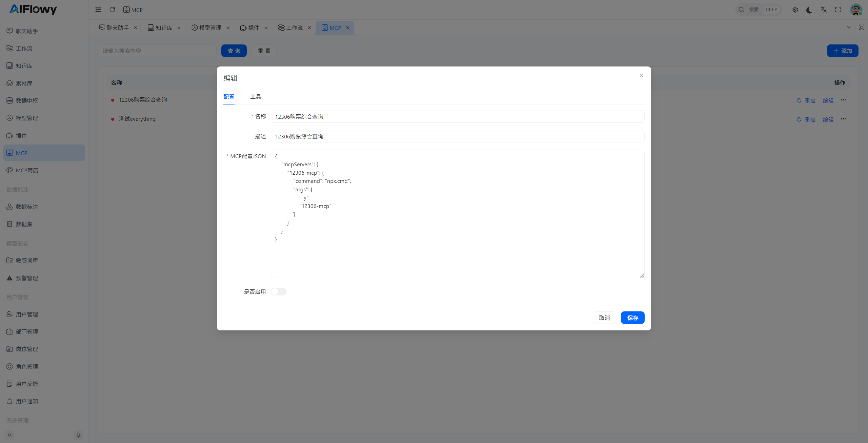This screenshot has width=868, height=443.
Task: Enable the 是否启用 switch
Action: click(x=279, y=291)
